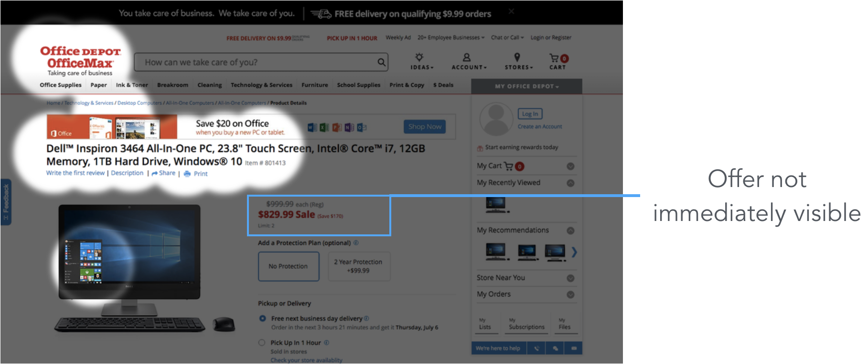Click info icon beside next business day delivery
Viewport: 868px width, 364px height.
point(366,318)
